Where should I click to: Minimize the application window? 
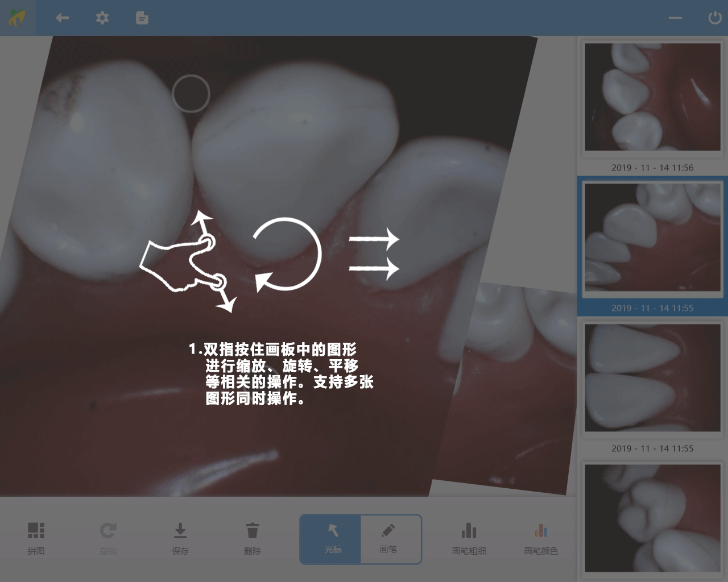coord(675,18)
